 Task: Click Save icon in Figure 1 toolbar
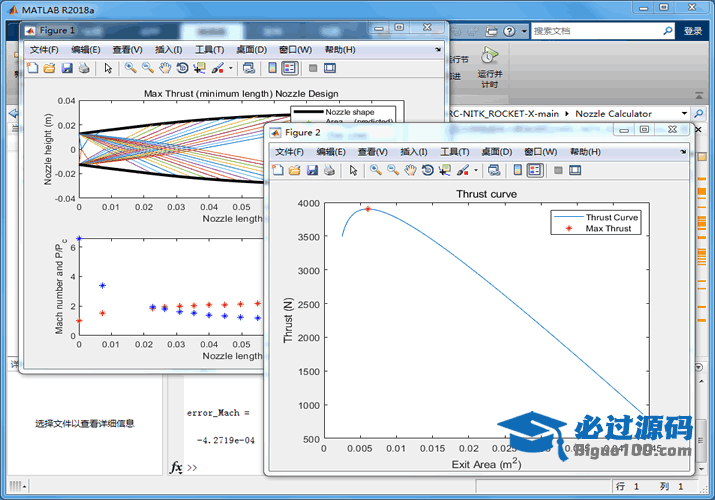pyautogui.click(x=67, y=68)
